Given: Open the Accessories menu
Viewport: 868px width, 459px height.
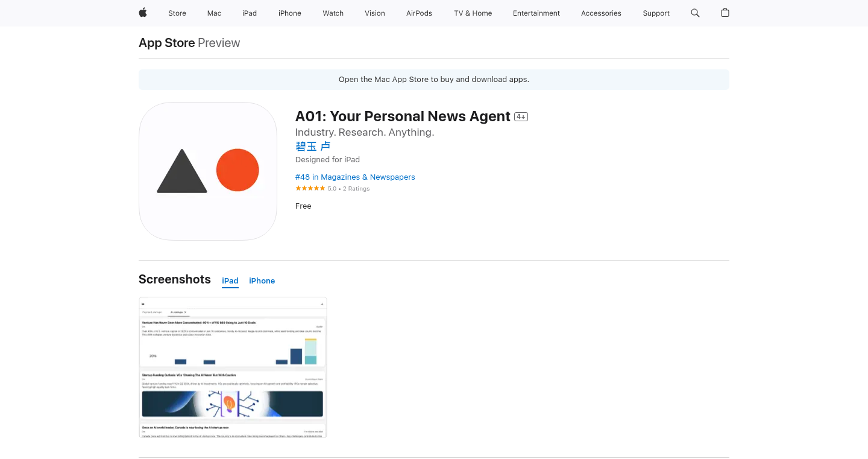Looking at the screenshot, I should coord(601,13).
